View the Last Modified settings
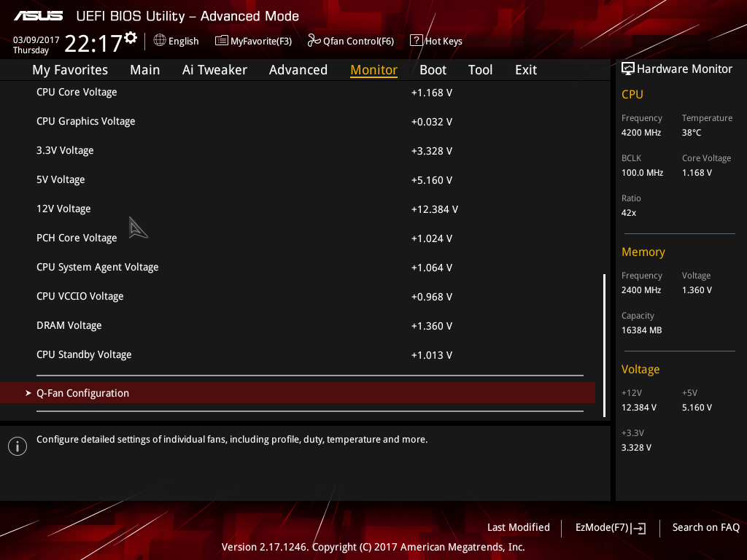 (519, 527)
